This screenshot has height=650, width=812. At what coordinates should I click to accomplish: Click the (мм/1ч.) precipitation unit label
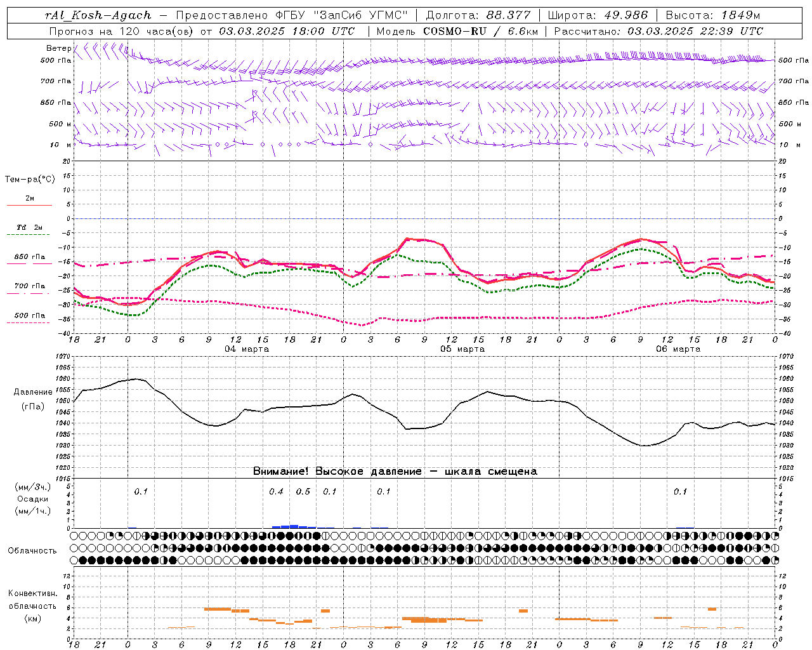(33, 511)
